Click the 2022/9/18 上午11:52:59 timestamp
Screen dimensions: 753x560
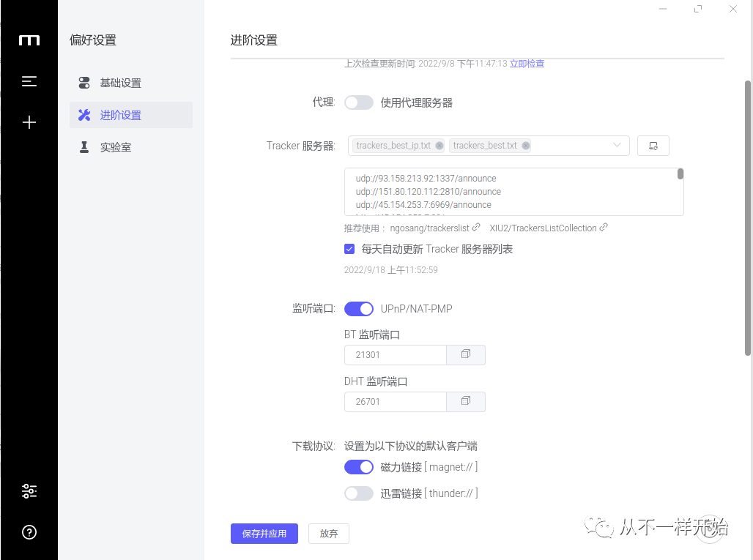tap(391, 270)
